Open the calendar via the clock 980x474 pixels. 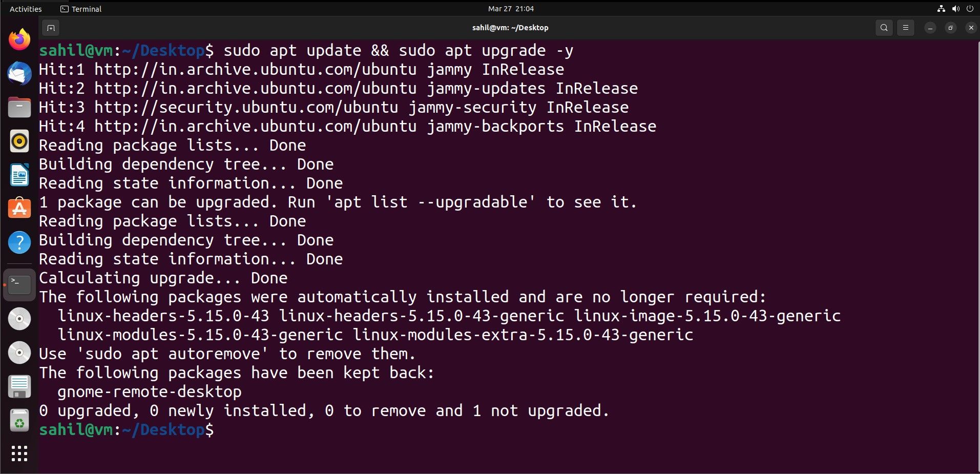511,9
